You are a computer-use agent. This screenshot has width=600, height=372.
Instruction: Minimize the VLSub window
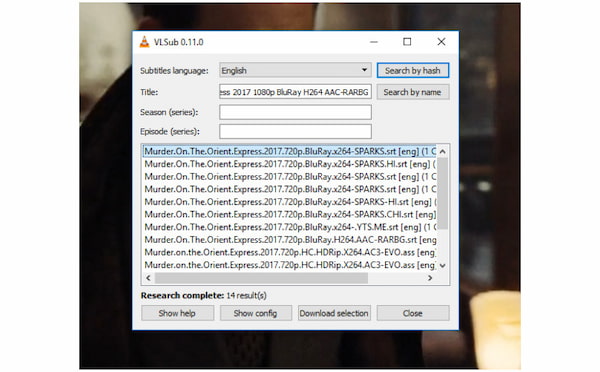tap(374, 42)
